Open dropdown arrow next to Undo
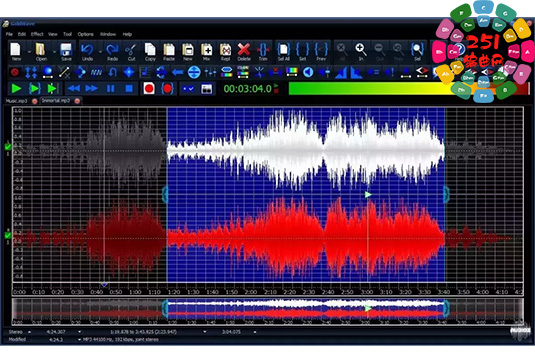This screenshot has width=535, height=363. click(x=100, y=52)
